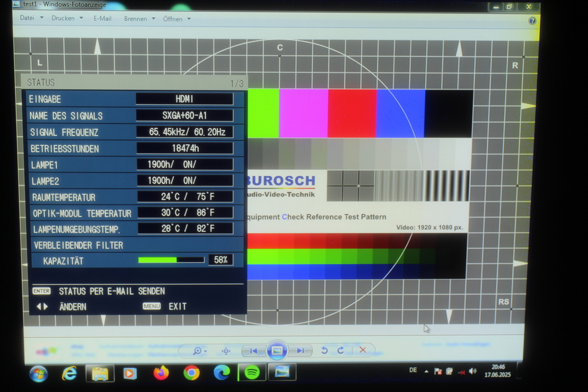The image size is (588, 392).
Task: Expand the Brennen dropdown arrow
Action: point(153,19)
